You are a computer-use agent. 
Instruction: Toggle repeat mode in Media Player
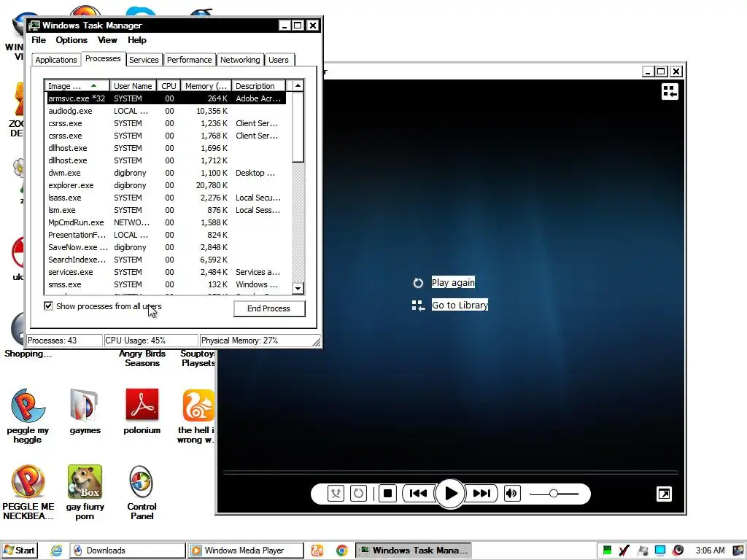click(358, 494)
